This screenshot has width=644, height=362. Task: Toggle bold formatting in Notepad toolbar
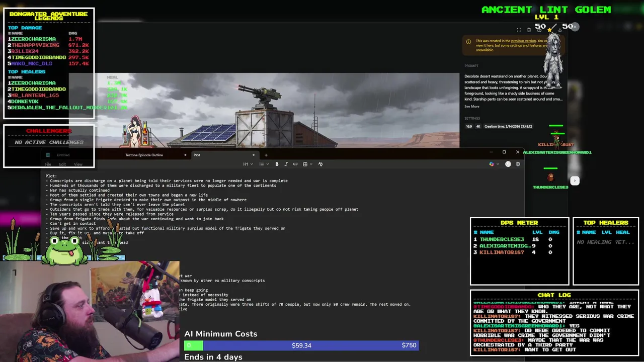(x=277, y=164)
